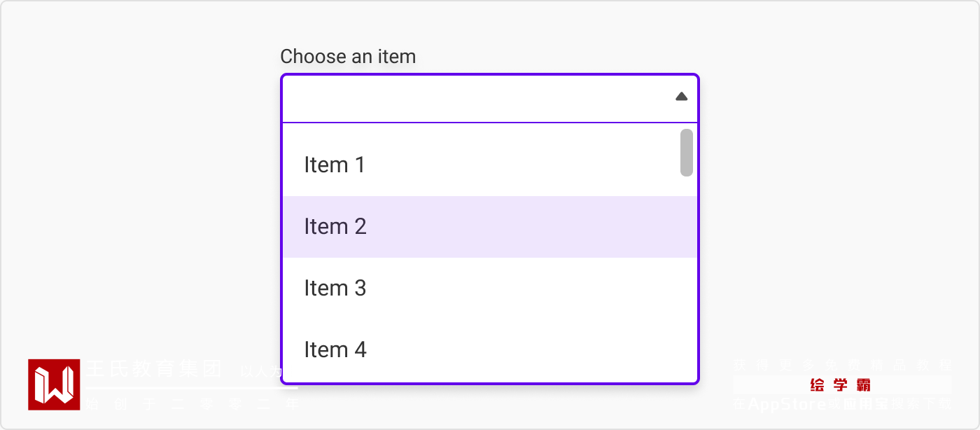Click the scrollbar track below the thumb

pos(687,280)
